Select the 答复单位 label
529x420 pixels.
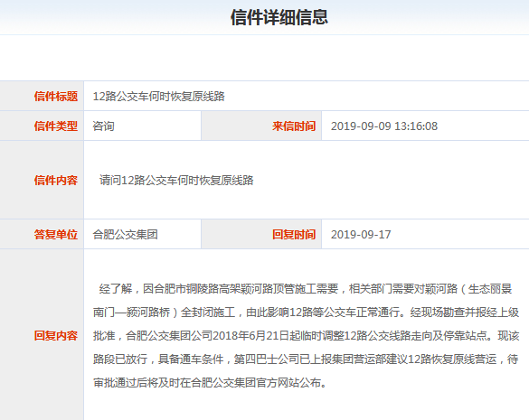coord(56,234)
